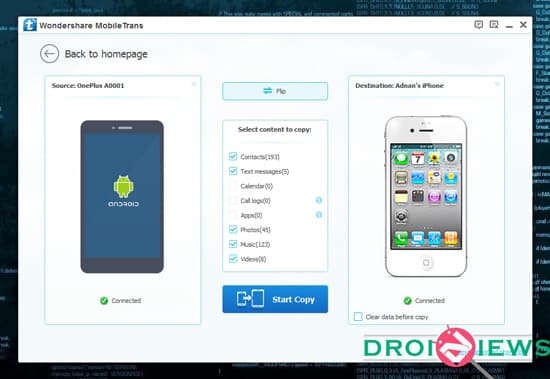Open the second title-bar message icon
The width and height of the screenshot is (550, 379).
[x=494, y=25]
